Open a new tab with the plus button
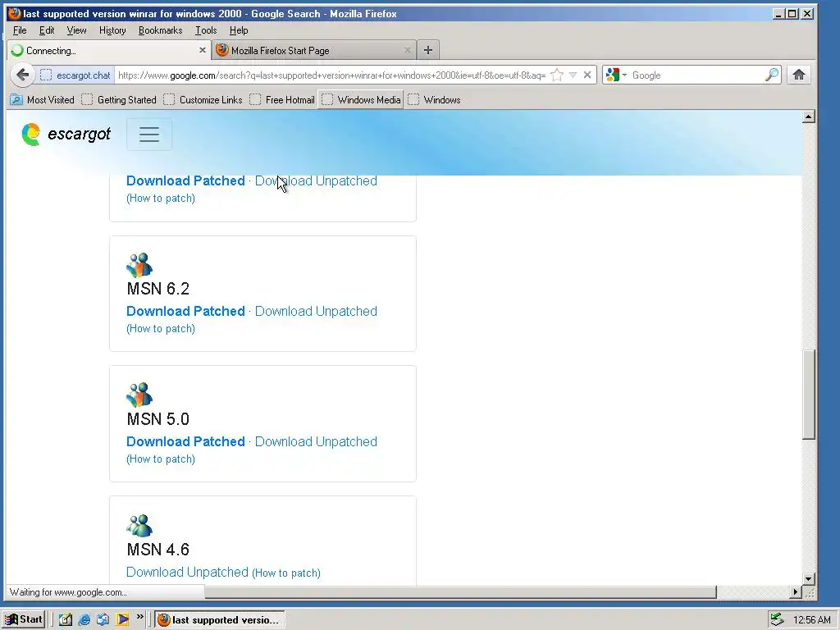840x630 pixels. pyautogui.click(x=427, y=50)
